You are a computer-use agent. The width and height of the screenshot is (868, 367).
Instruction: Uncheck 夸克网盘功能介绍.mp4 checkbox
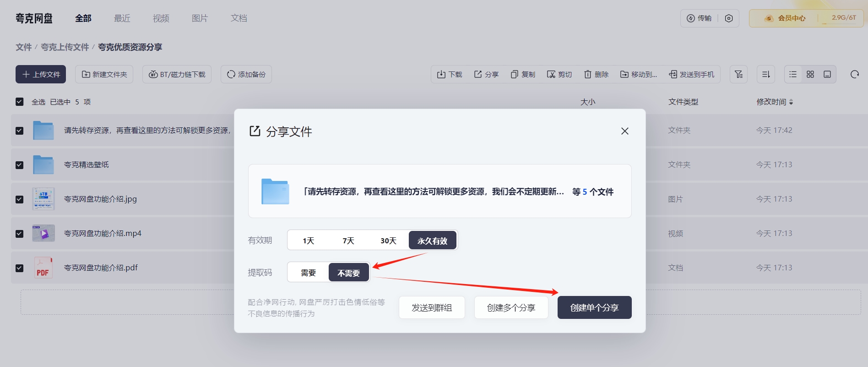pos(19,234)
